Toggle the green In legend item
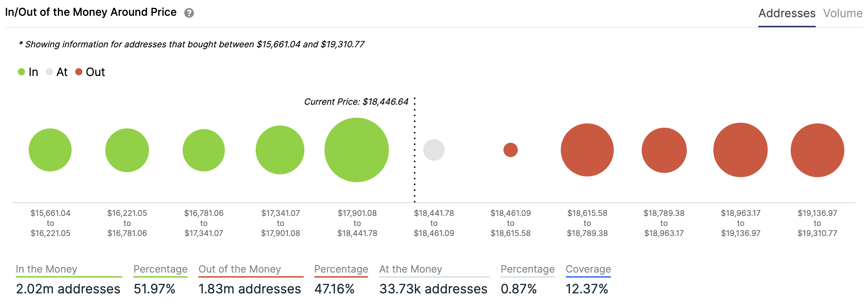Viewport: 868px width, 302px height. pos(28,72)
